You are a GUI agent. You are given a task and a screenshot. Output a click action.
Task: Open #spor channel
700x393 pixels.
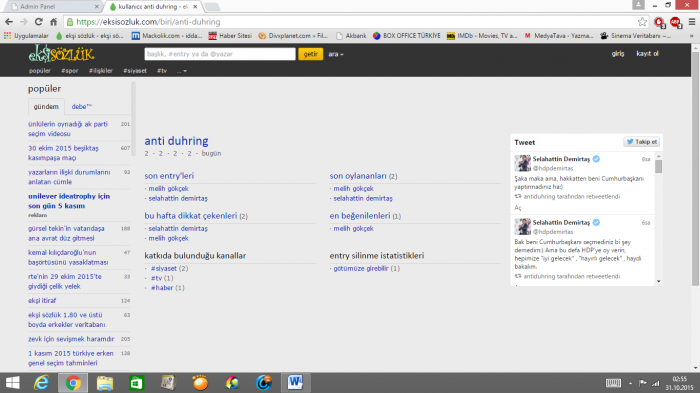click(x=70, y=71)
